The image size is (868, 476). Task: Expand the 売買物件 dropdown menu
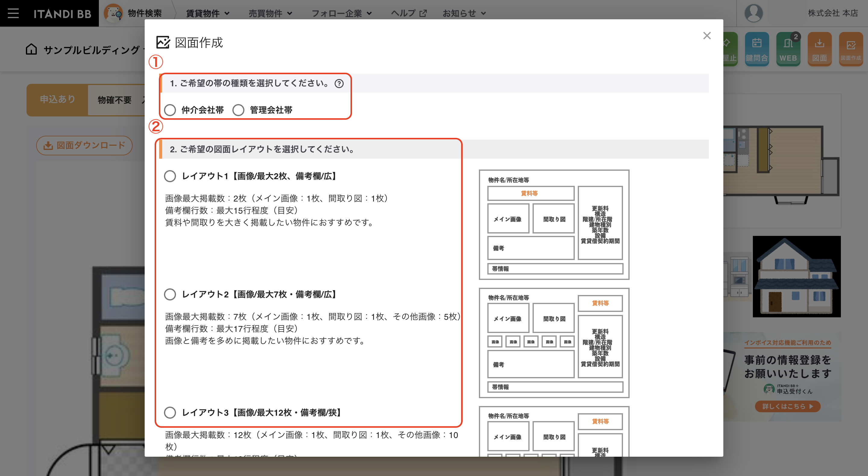click(270, 13)
